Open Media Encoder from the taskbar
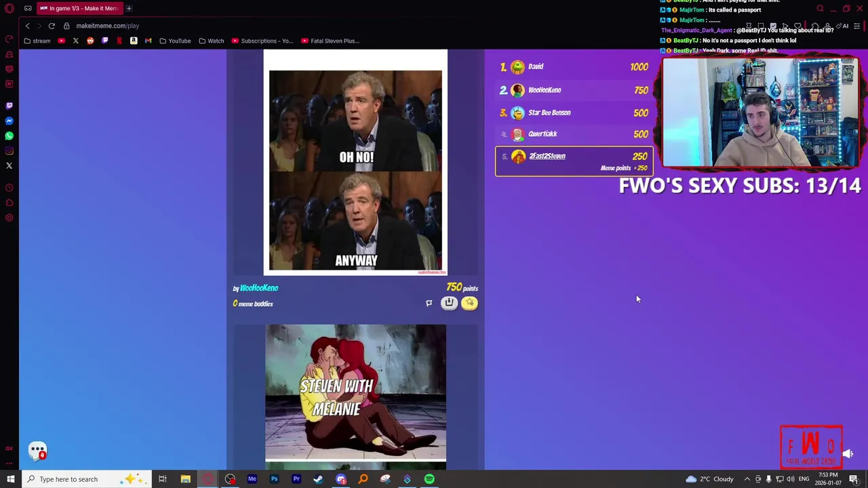The width and height of the screenshot is (868, 488). [252, 479]
